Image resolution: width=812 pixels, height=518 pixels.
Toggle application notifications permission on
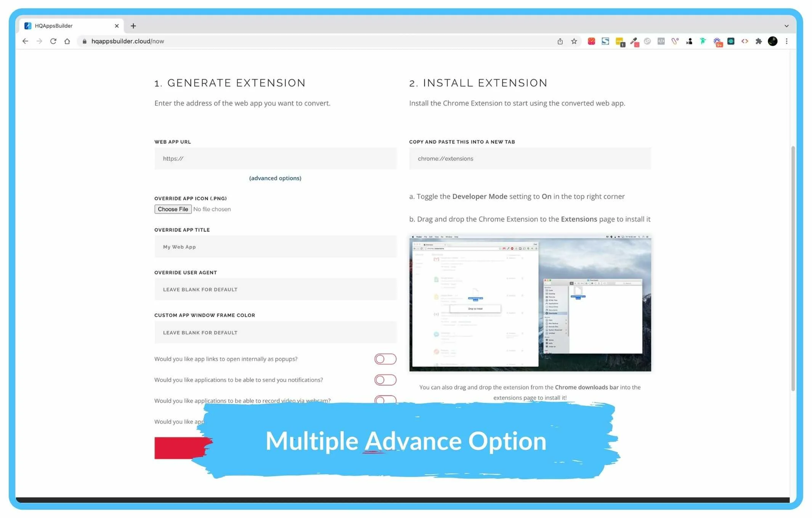[385, 380]
